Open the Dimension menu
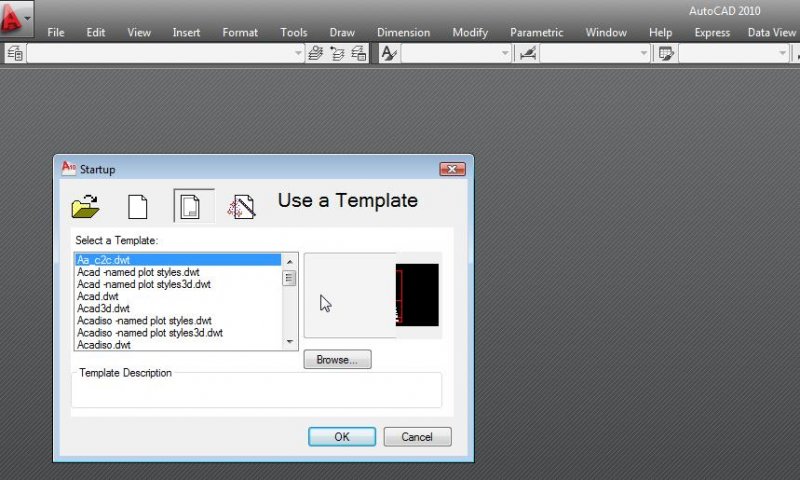 (403, 33)
